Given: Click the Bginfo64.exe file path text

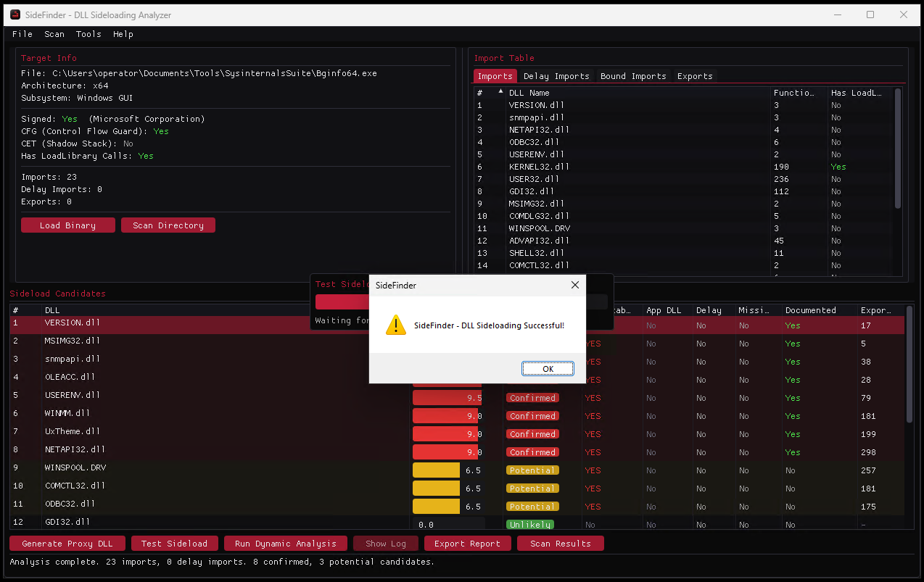Looking at the screenshot, I should [x=215, y=73].
